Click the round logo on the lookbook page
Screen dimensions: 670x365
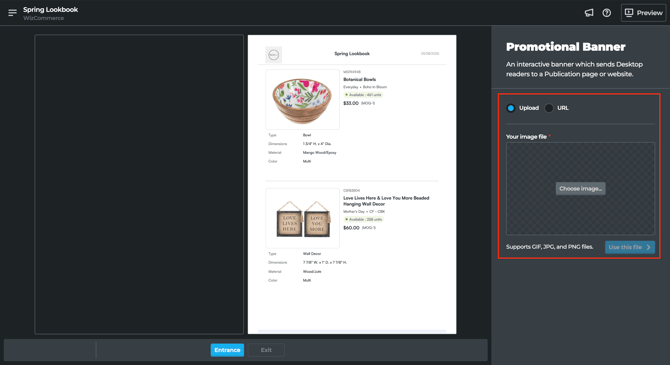273,55
